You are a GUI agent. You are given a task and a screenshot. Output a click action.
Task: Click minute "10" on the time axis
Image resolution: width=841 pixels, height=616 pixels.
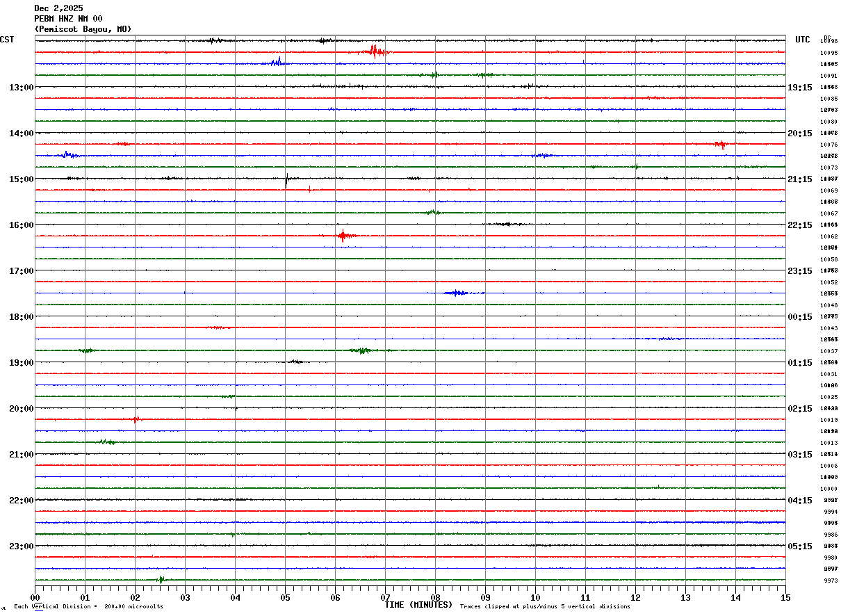pyautogui.click(x=535, y=597)
